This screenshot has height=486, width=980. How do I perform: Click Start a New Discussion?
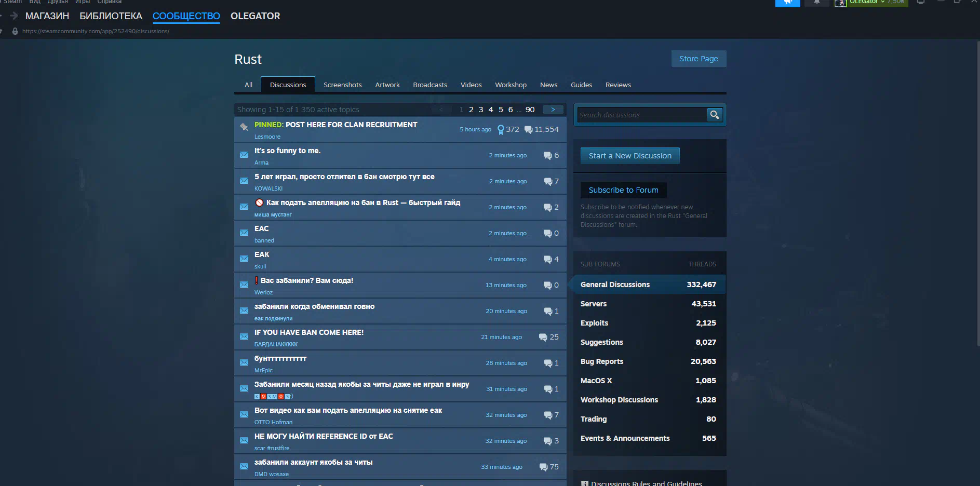tap(630, 156)
